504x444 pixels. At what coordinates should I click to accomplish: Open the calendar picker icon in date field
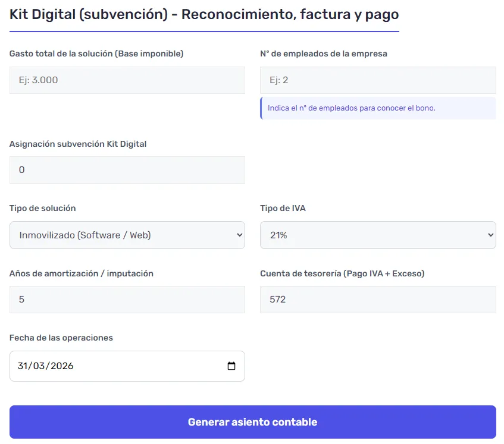click(231, 366)
